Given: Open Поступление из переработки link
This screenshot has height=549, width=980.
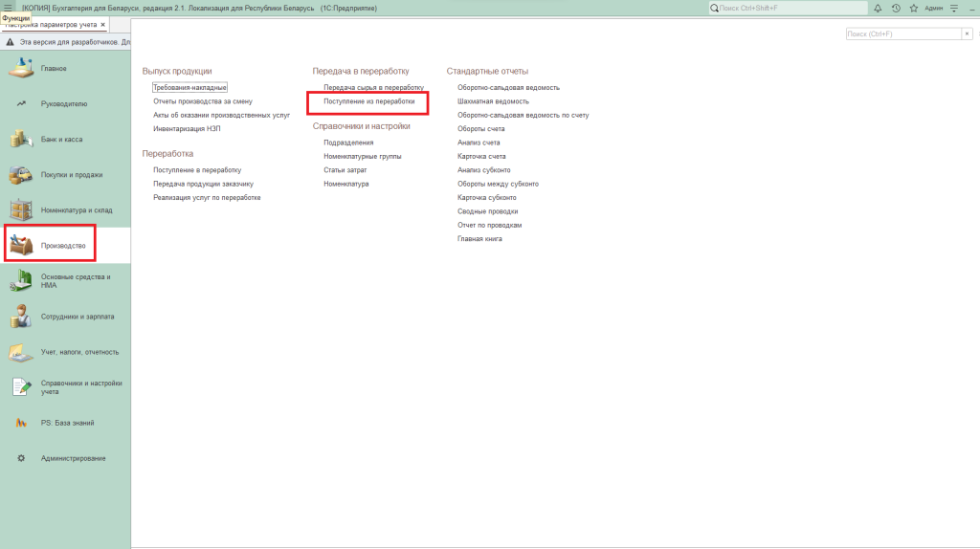Looking at the screenshot, I should (369, 100).
